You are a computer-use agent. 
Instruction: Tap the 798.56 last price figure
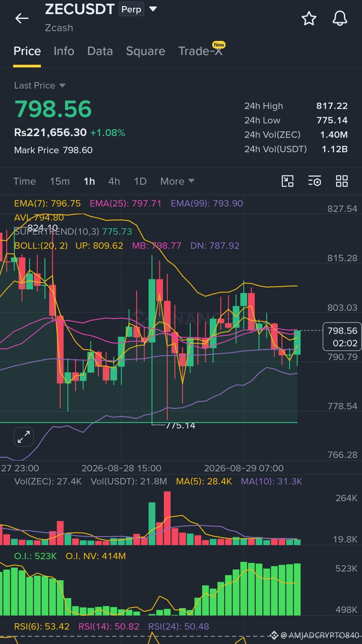53,109
